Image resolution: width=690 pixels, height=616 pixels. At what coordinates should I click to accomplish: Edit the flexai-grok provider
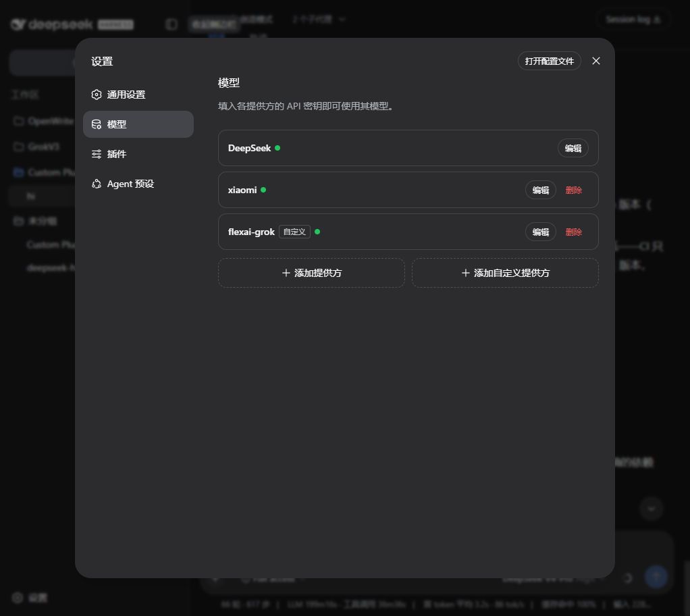[x=540, y=232]
